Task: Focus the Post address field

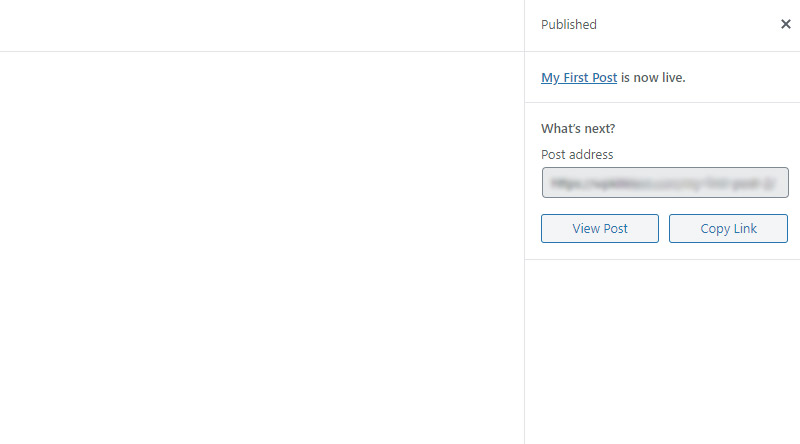Action: (665, 183)
